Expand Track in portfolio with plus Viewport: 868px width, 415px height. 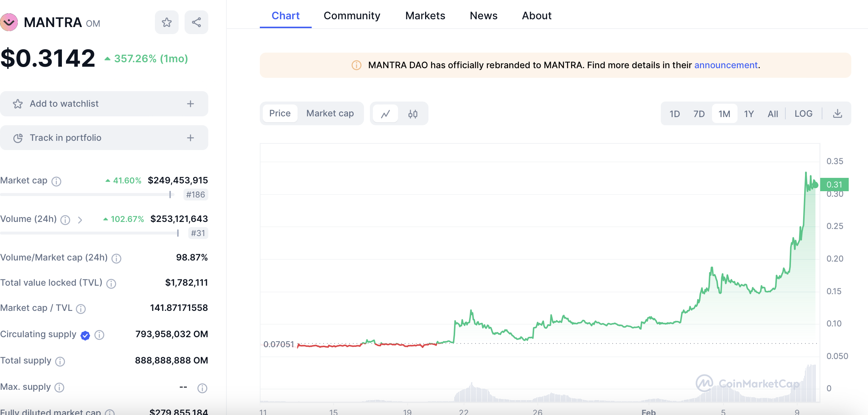191,138
